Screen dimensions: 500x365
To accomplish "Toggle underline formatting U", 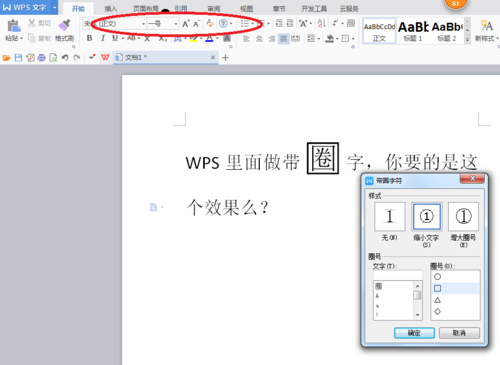I will [115, 38].
